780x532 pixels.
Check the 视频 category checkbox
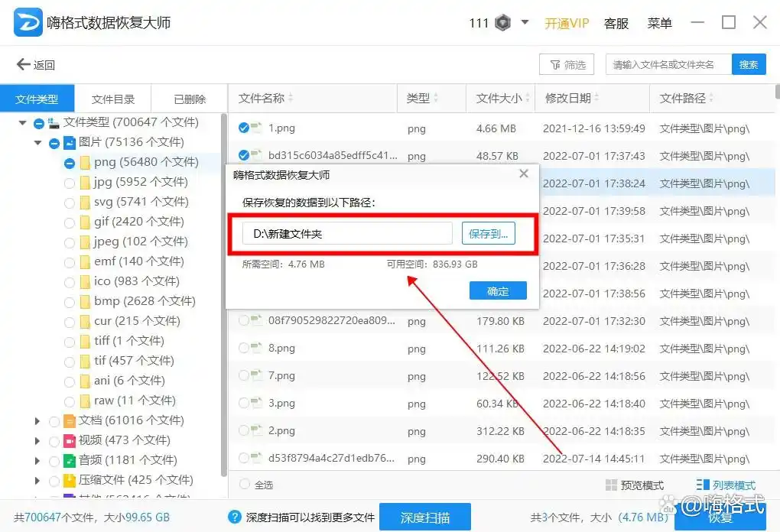(x=54, y=442)
